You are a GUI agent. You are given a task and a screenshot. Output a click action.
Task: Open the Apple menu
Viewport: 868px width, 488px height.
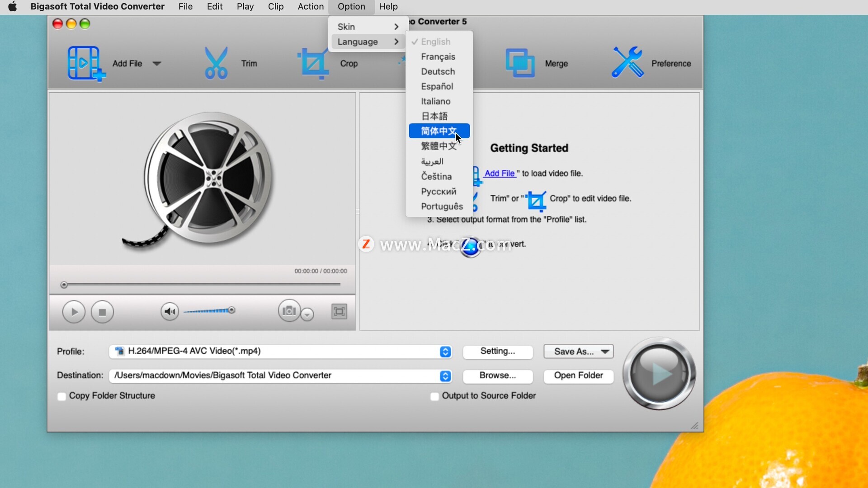coord(12,7)
